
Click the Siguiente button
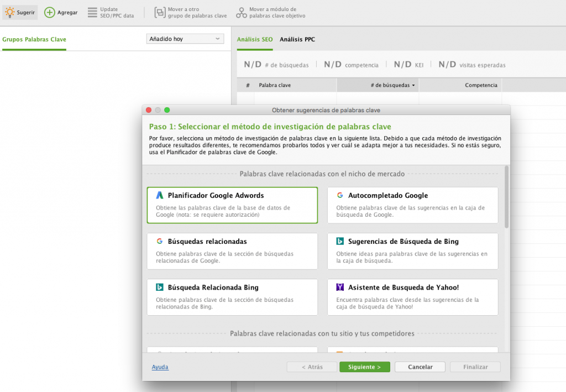pos(365,367)
